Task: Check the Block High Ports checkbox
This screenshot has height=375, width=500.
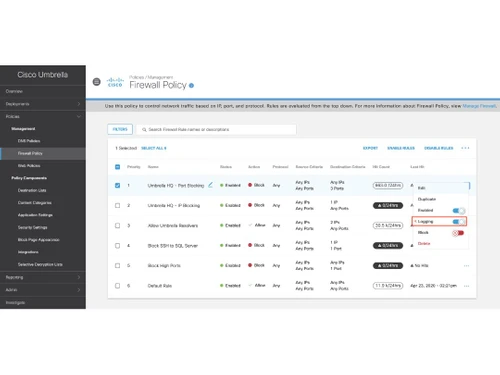Action: coord(117,266)
